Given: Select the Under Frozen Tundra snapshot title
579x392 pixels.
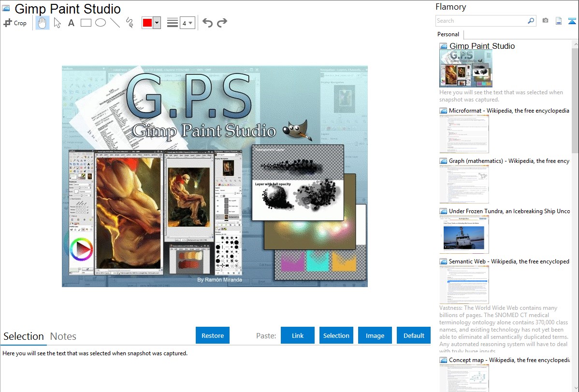Looking at the screenshot, I should (x=509, y=211).
